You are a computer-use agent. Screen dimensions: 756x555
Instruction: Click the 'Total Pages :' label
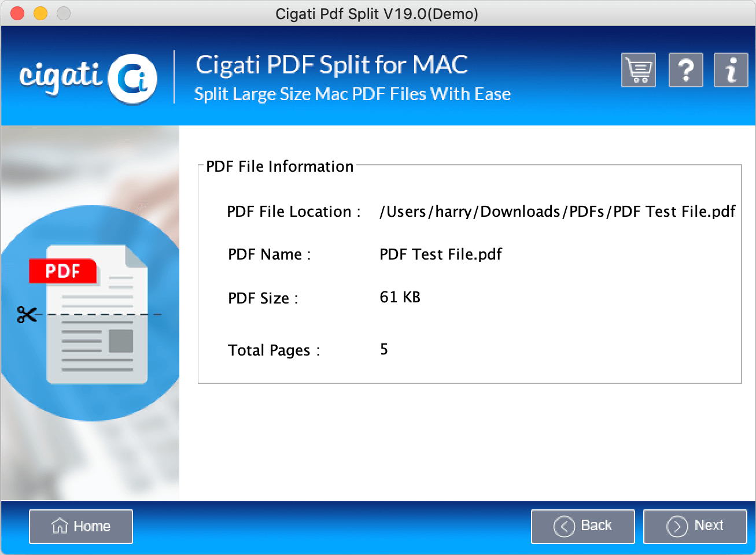click(274, 350)
